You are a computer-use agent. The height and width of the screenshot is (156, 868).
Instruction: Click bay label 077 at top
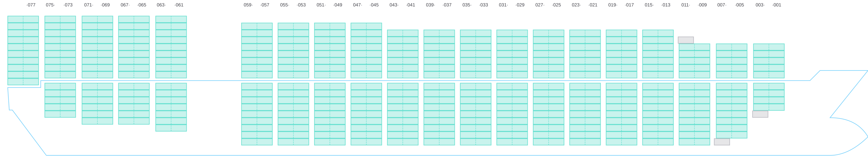coord(31,5)
